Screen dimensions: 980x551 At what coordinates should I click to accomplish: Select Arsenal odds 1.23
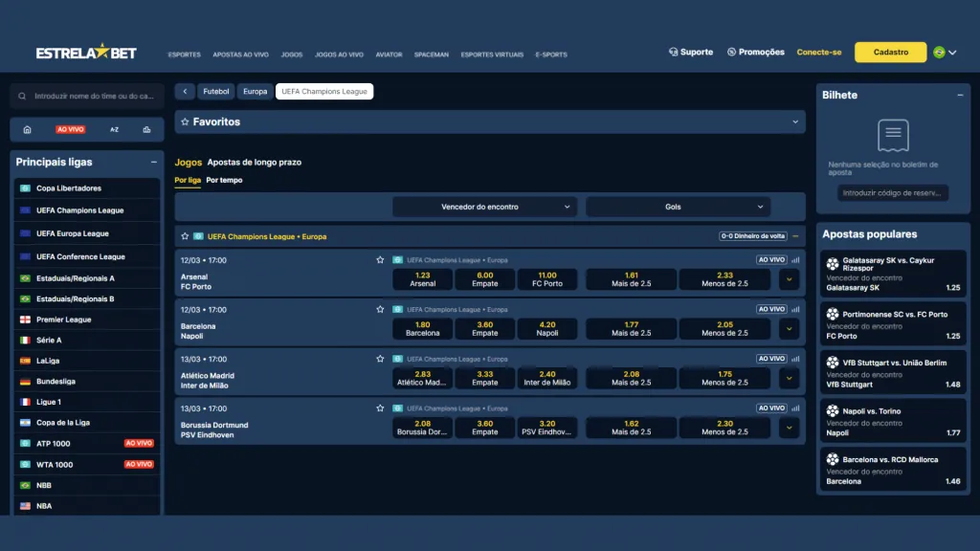[x=422, y=278]
